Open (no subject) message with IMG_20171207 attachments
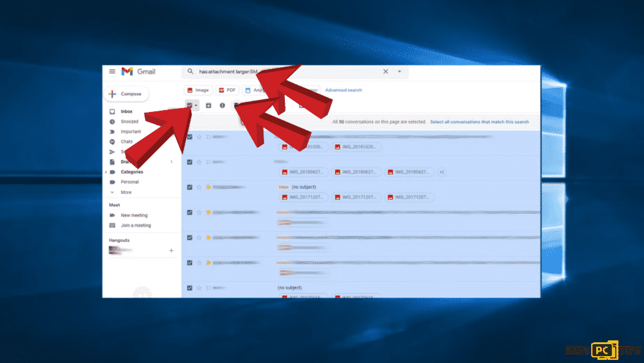644x363 pixels. tap(304, 187)
